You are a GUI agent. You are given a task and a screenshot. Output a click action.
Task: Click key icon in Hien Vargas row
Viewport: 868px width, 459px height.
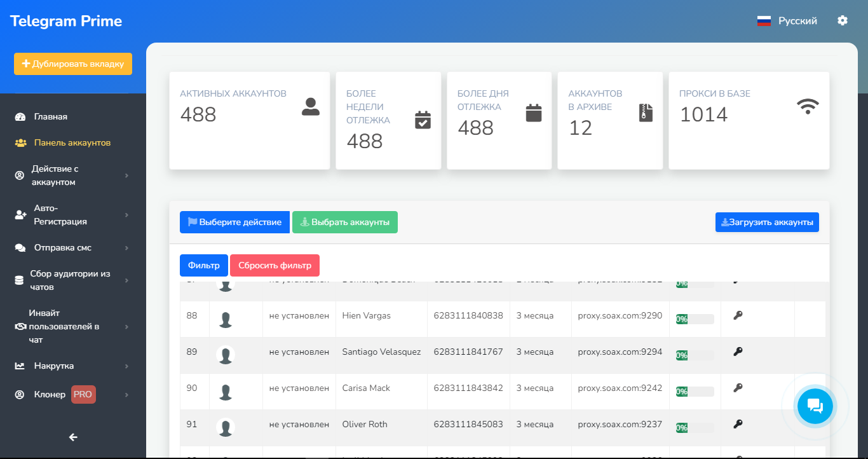coord(738,315)
